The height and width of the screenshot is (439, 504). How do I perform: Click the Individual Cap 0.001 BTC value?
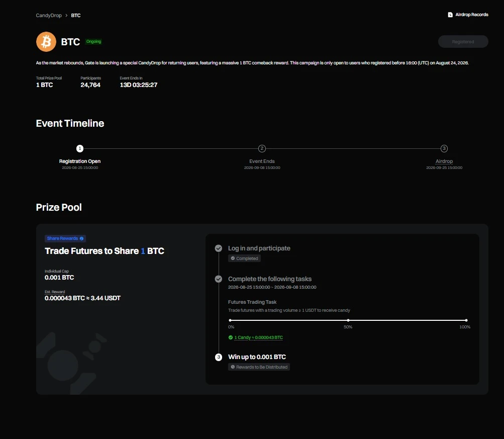point(59,278)
